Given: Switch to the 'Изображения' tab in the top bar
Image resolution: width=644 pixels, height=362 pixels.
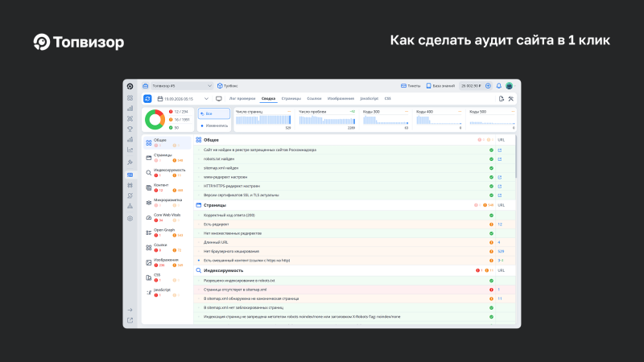Looking at the screenshot, I should pos(341,98).
